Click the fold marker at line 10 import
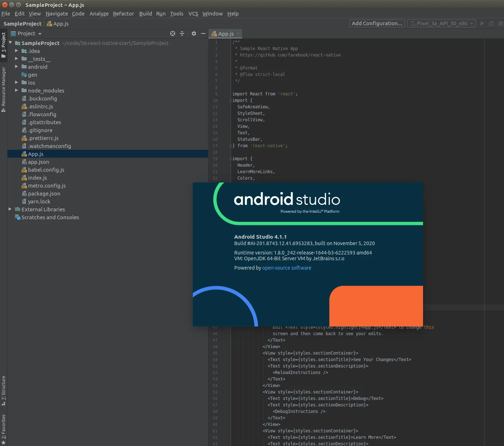The height and width of the screenshot is (446, 504). point(231,100)
